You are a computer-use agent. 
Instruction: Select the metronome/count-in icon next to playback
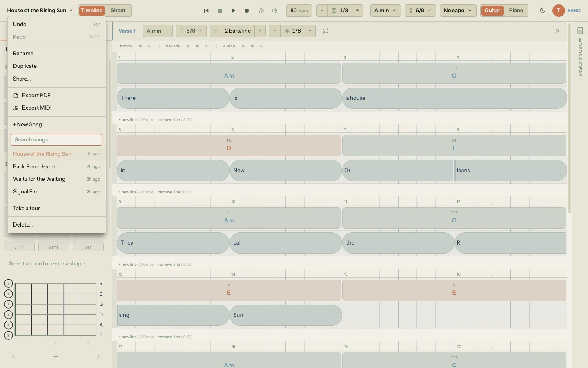(x=262, y=11)
